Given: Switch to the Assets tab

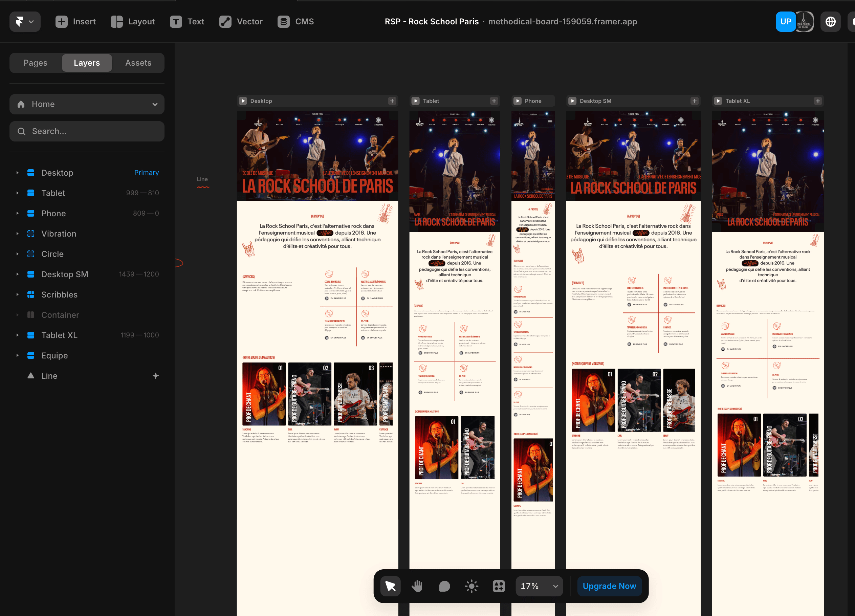Looking at the screenshot, I should coord(138,63).
